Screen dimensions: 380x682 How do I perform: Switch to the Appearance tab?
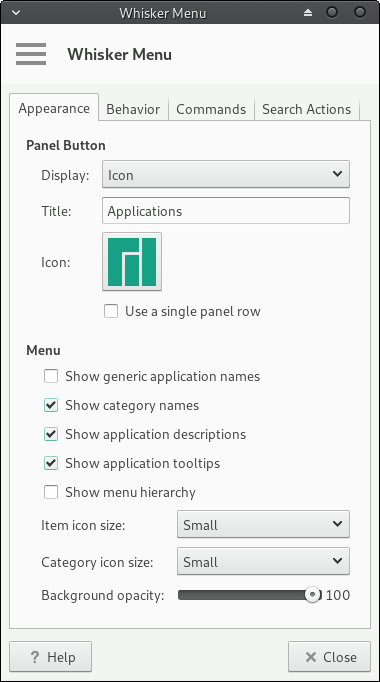(54, 108)
